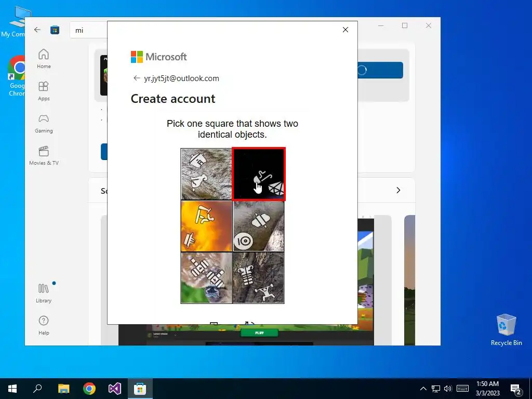This screenshot has width=532, height=399.
Task: Open the Windows Start menu
Action: (12, 389)
